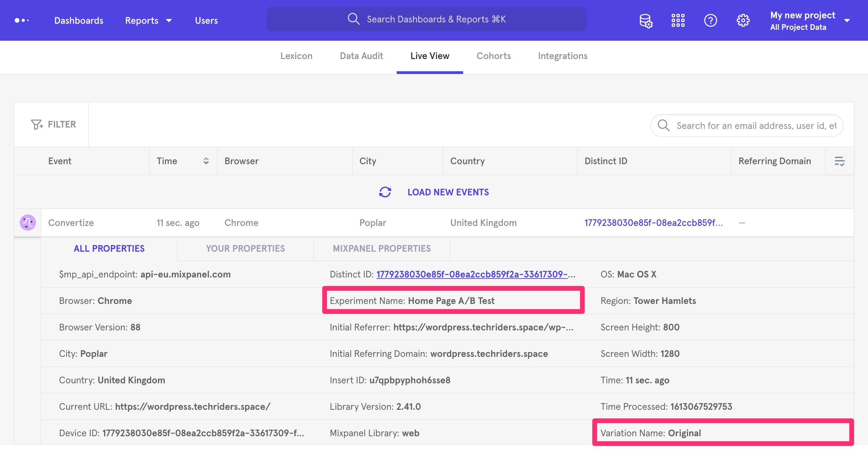Select the ALL PROPERTIES tab
The width and height of the screenshot is (868, 460).
pos(109,248)
